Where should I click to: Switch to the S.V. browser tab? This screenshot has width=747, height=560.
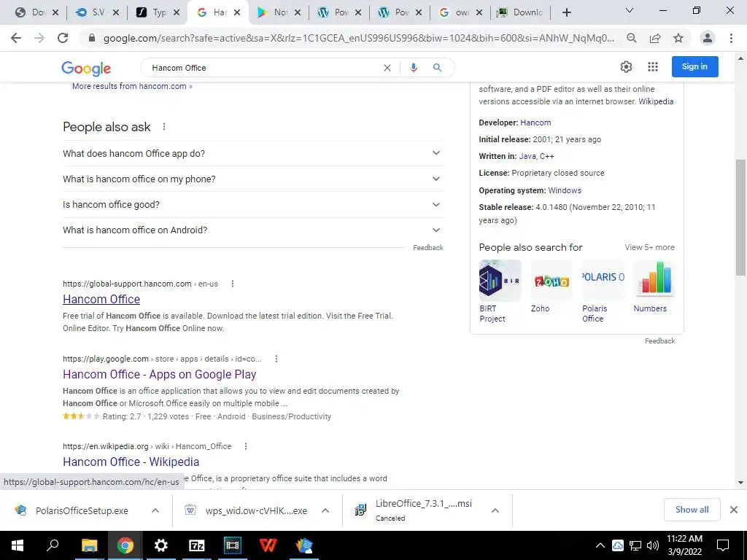click(x=97, y=12)
